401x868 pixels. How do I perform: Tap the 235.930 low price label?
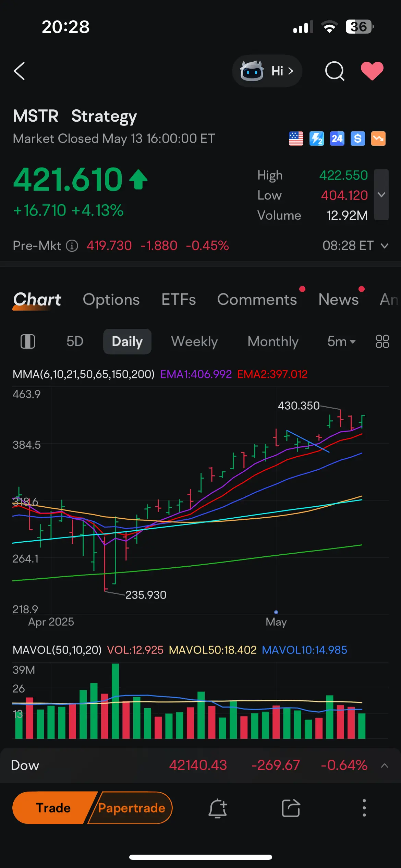click(x=146, y=595)
